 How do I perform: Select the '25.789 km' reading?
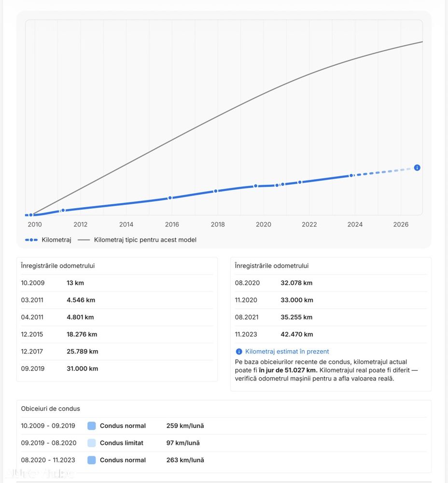point(82,352)
